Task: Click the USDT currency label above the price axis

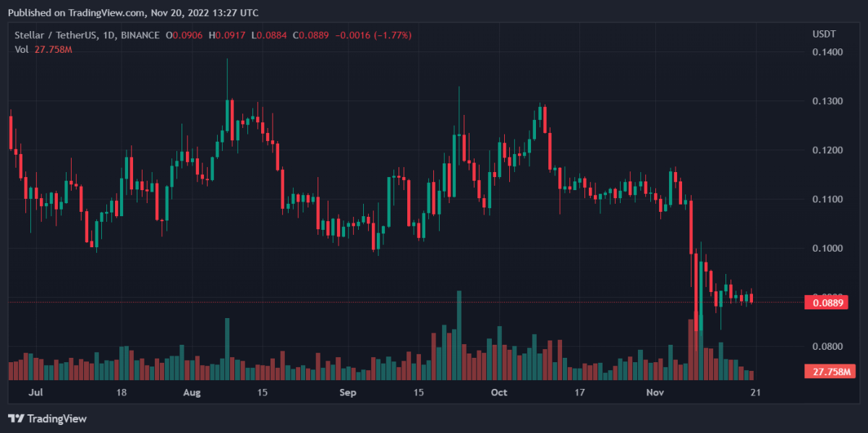Action: point(823,35)
